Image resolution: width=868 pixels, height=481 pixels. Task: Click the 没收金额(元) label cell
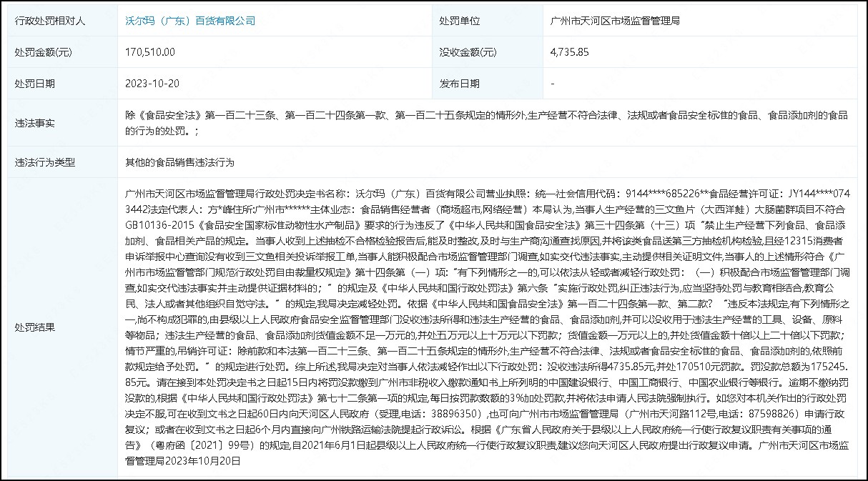pos(468,52)
